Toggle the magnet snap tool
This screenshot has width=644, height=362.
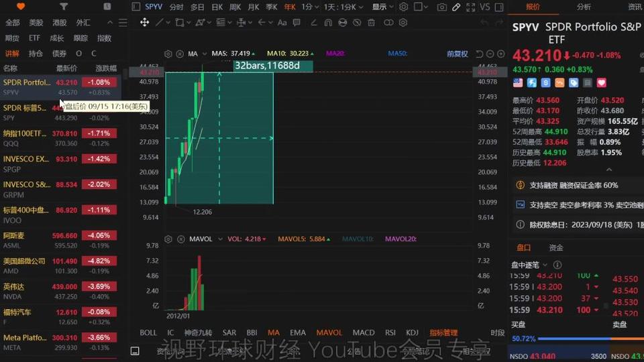point(328,23)
